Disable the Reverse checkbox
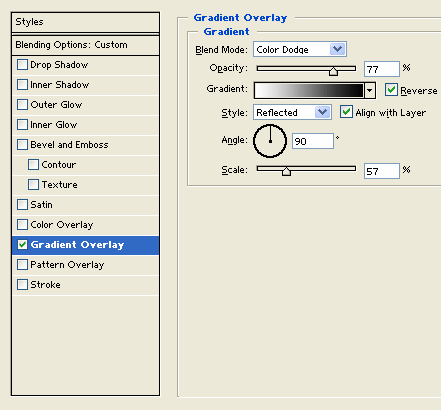This screenshot has height=410, width=441. [x=391, y=90]
